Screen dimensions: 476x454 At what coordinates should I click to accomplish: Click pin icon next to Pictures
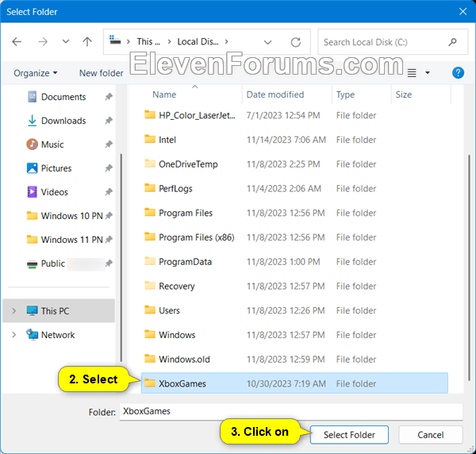point(109,168)
